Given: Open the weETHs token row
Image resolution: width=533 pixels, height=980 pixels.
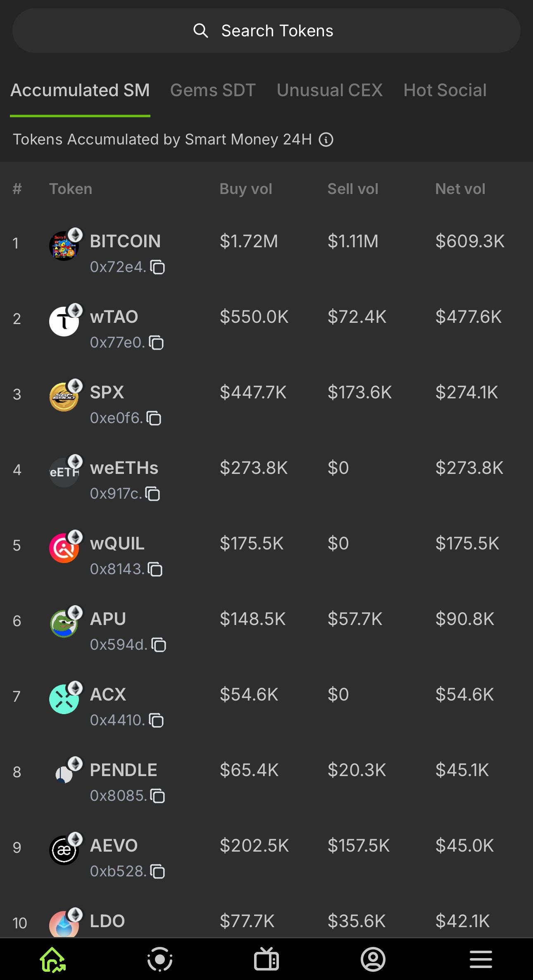Looking at the screenshot, I should [x=124, y=469].
